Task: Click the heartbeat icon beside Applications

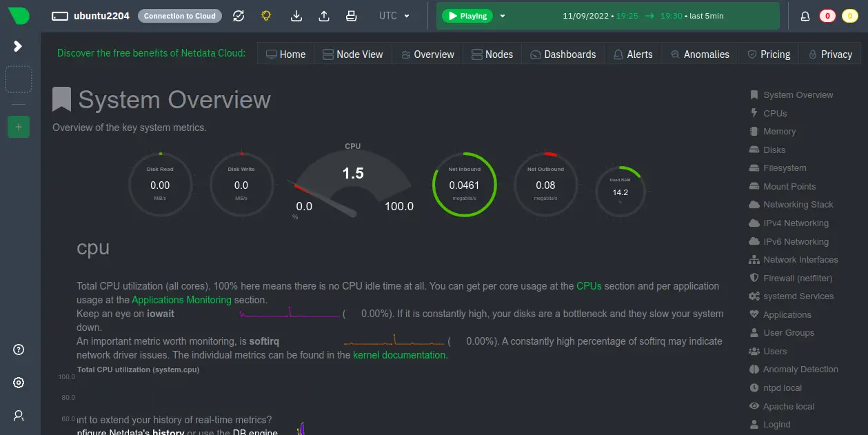Action: tap(754, 314)
